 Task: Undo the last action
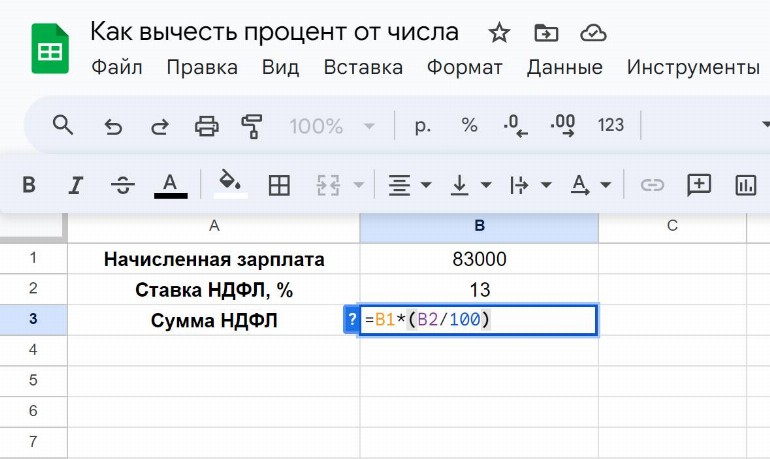tap(113, 126)
